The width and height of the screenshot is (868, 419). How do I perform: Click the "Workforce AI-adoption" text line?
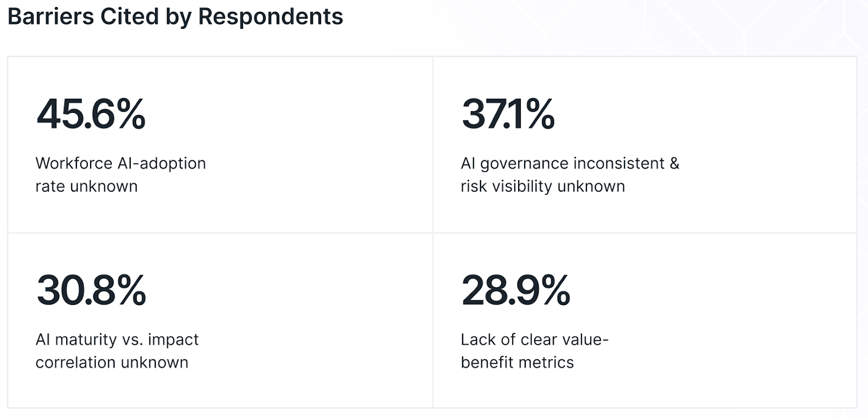pos(120,163)
